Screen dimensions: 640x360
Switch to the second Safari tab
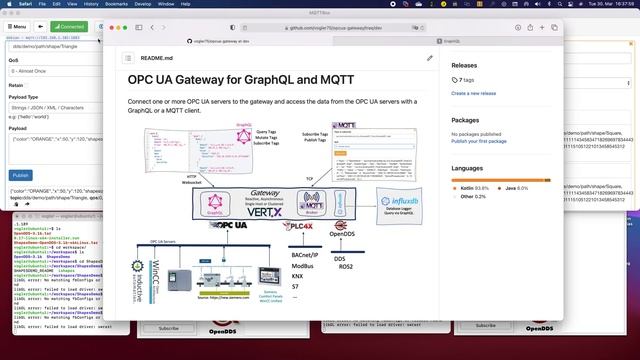pos(448,41)
